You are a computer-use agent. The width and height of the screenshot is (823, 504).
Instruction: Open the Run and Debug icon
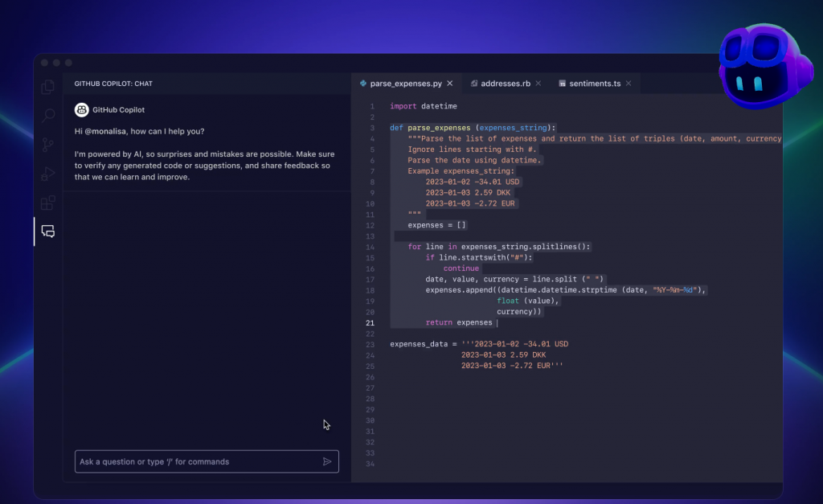click(47, 172)
